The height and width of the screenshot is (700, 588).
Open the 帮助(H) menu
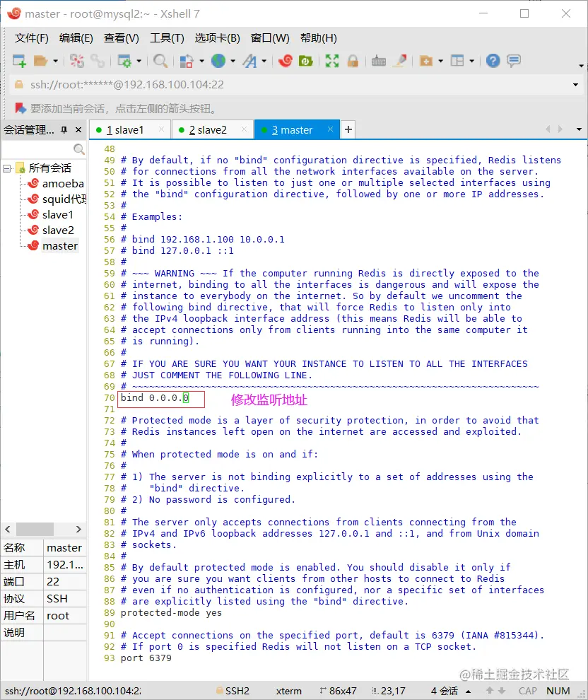(x=319, y=38)
